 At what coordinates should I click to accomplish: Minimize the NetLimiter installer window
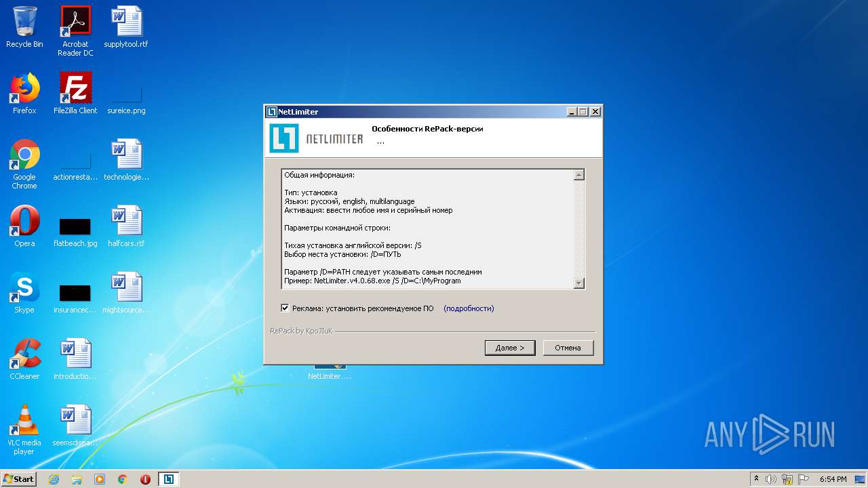572,112
